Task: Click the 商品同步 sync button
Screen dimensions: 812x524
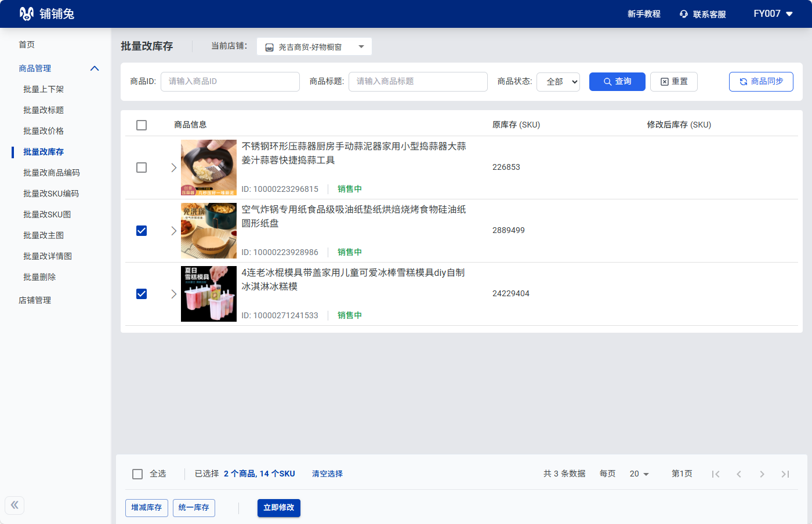Action: (x=760, y=82)
